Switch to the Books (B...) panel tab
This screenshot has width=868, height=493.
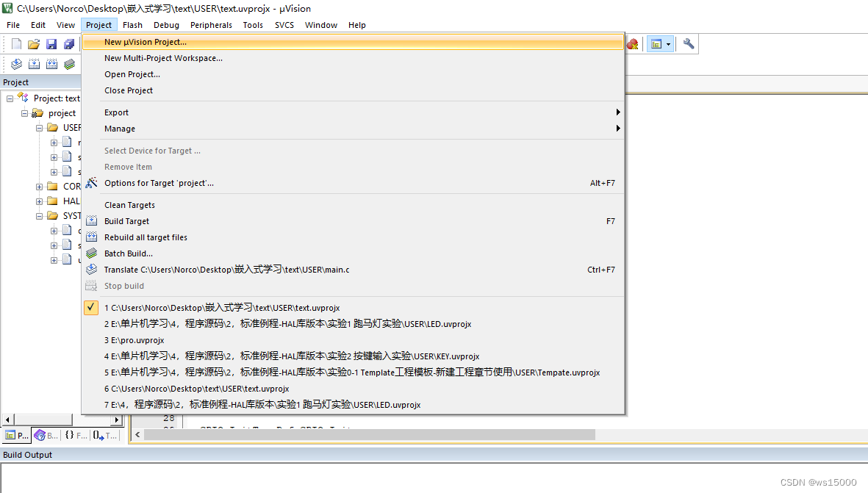tap(46, 436)
